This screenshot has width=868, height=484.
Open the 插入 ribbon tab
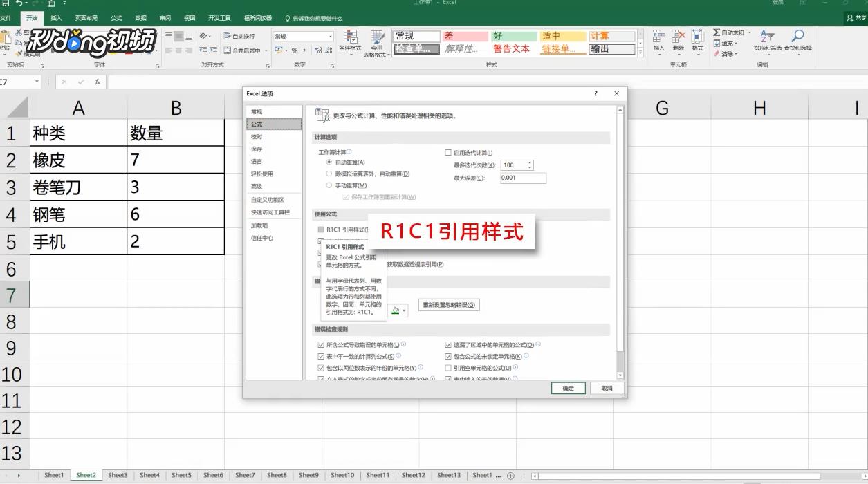[56, 18]
